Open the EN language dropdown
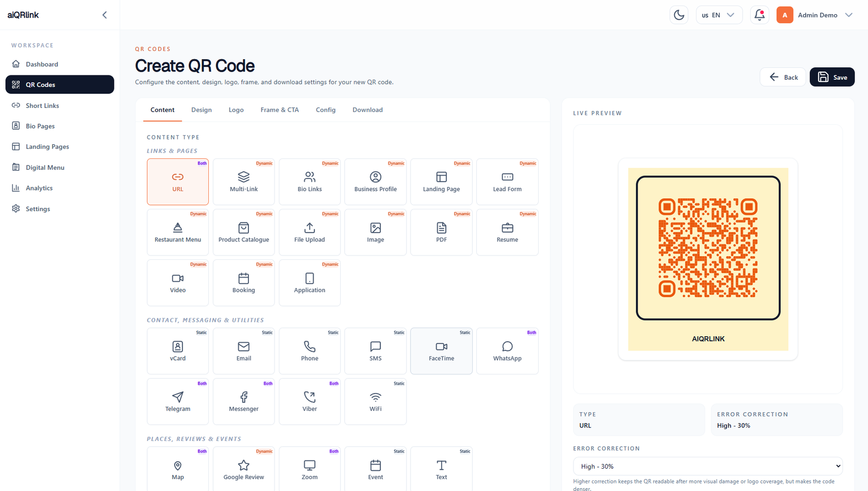868x491 pixels. 719,15
